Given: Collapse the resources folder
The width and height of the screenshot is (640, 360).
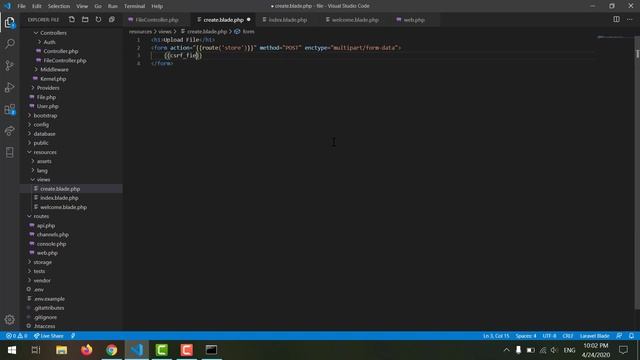Looking at the screenshot, I should 44,152.
